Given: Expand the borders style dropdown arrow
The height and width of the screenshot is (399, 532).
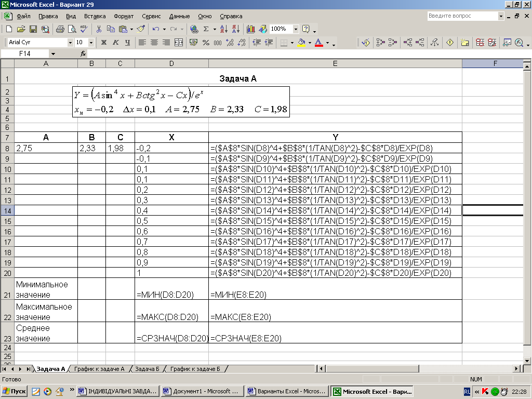Looking at the screenshot, I should (x=292, y=43).
